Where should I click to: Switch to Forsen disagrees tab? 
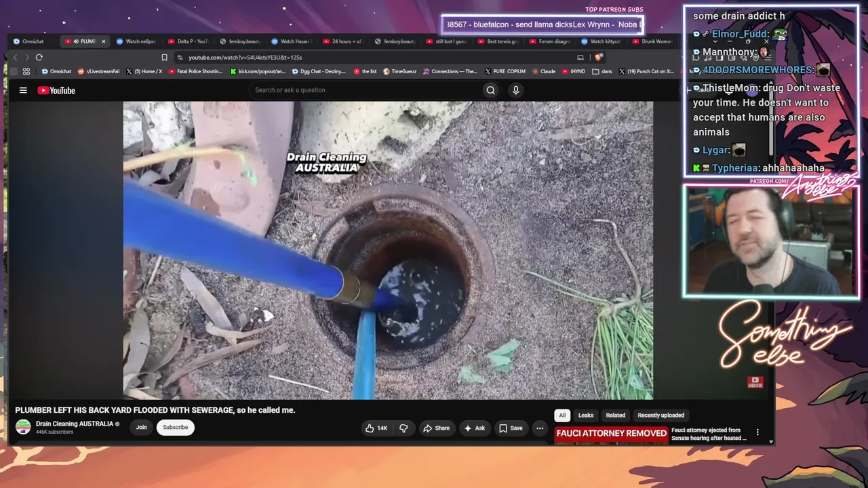[549, 41]
